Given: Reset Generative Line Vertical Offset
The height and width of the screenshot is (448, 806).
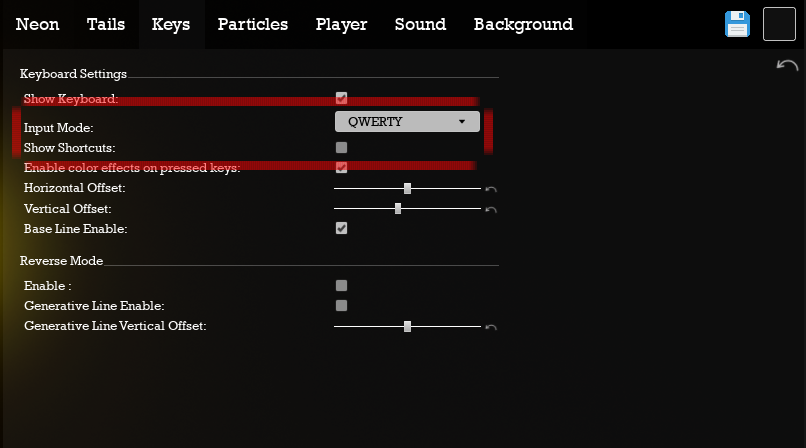Looking at the screenshot, I should [491, 327].
